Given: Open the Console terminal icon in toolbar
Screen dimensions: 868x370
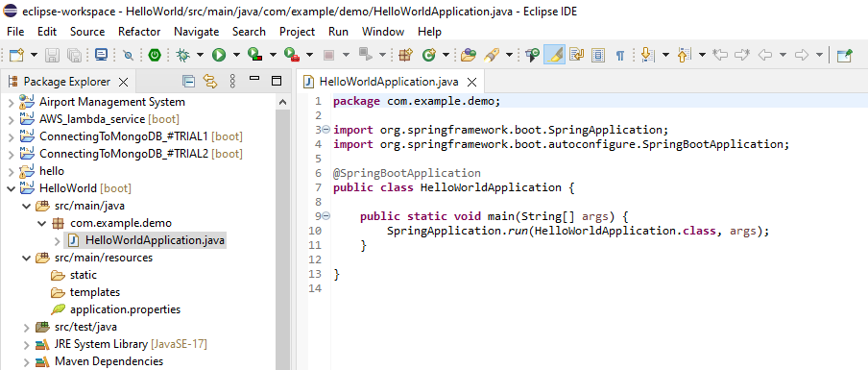Looking at the screenshot, I should [x=101, y=54].
